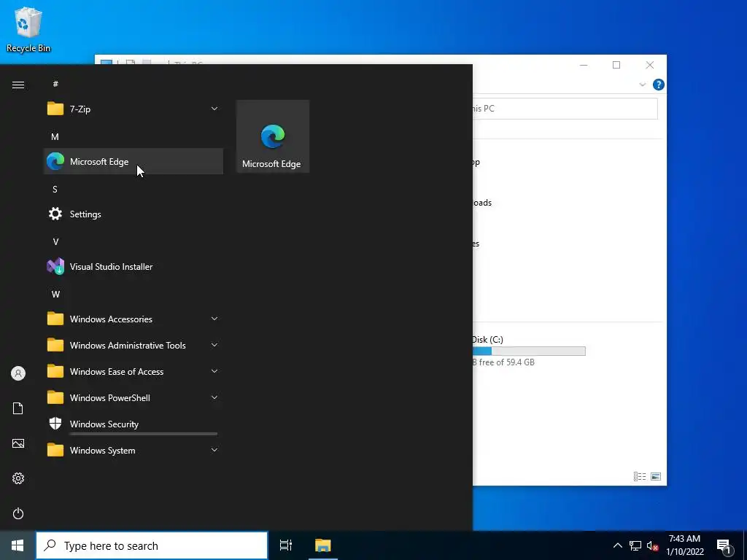This screenshot has height=560, width=747.
Task: Launch Microsoft Edge from the app list
Action: (x=133, y=161)
